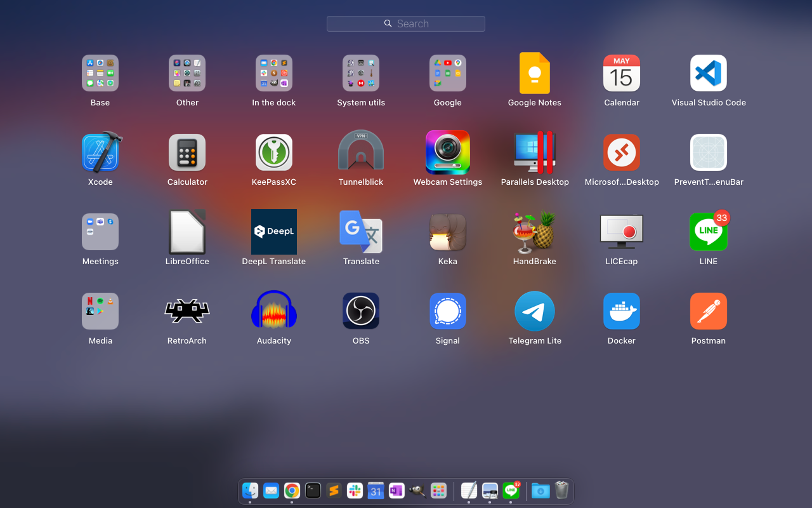The width and height of the screenshot is (812, 508).
Task: Open the In the dock folder
Action: pos(274,73)
